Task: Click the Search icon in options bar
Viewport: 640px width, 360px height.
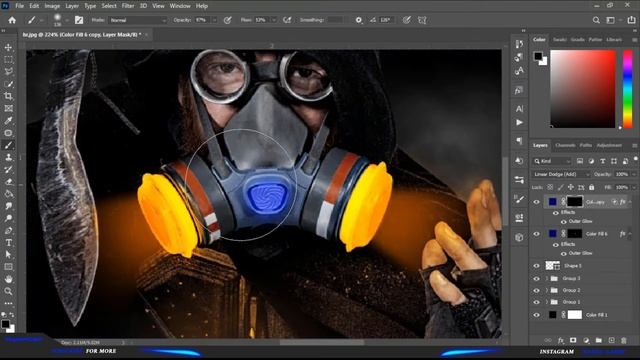Action: (x=596, y=20)
